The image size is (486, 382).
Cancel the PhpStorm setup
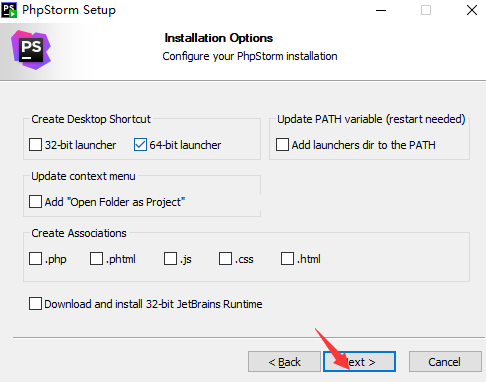445,362
